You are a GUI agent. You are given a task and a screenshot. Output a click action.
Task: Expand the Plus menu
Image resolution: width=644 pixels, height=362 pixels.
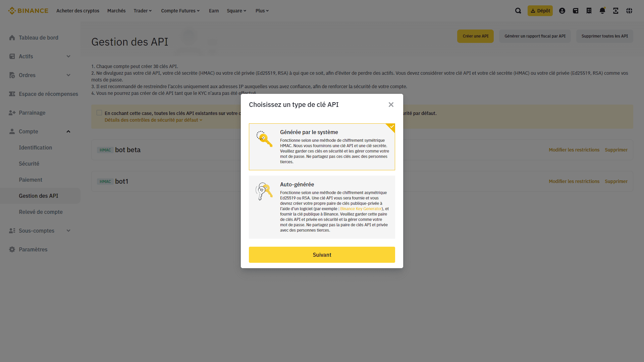pos(262,11)
